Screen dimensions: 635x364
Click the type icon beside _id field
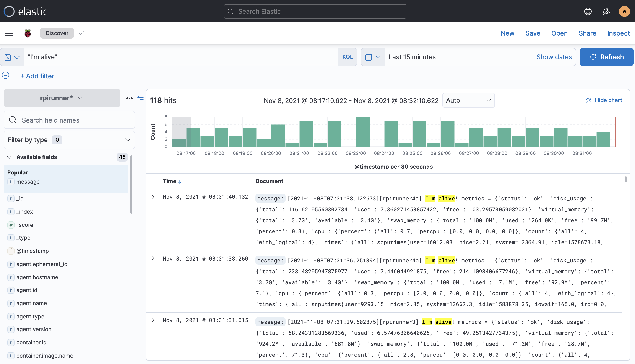10,198
